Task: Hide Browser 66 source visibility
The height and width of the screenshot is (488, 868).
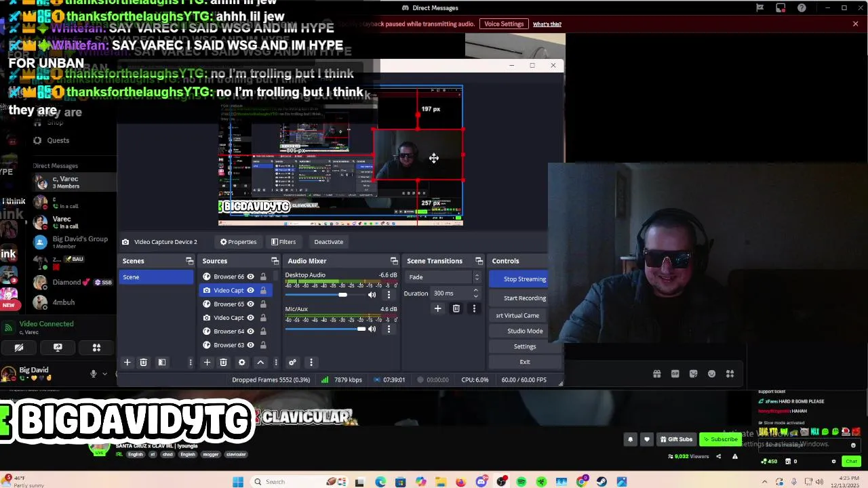Action: tap(250, 277)
